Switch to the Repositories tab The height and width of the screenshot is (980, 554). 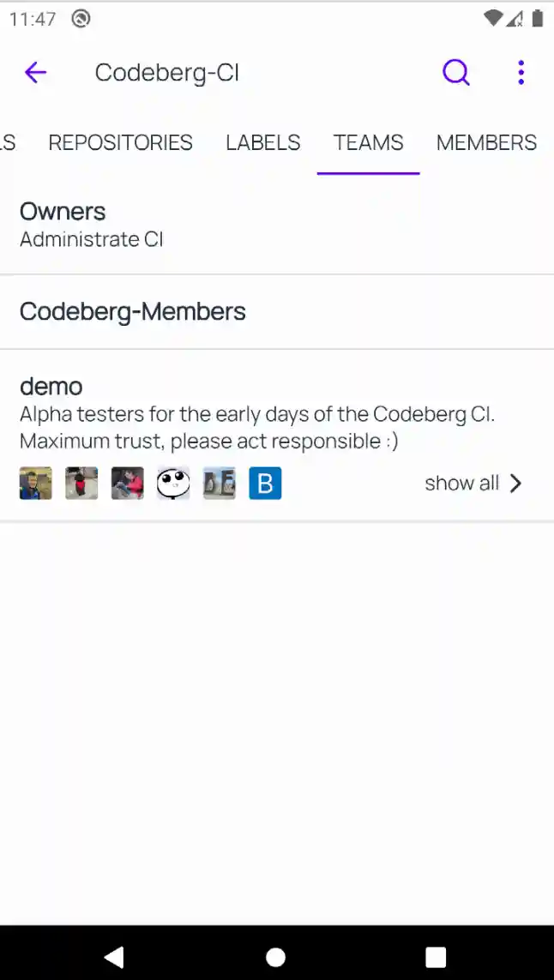[120, 142]
